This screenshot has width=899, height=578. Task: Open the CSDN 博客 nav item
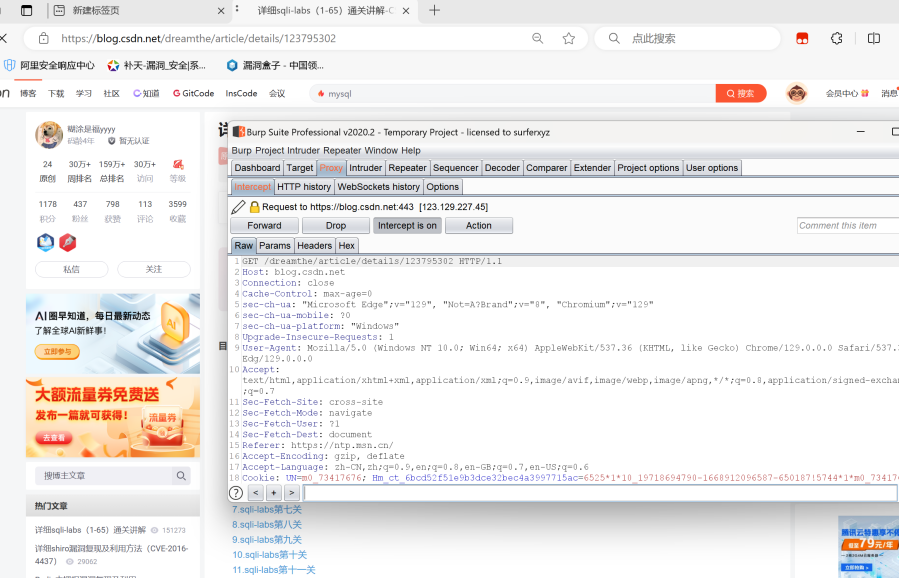point(28,93)
